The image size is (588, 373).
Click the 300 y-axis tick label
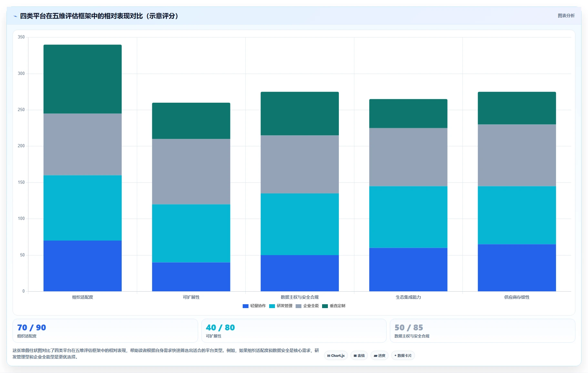[21, 74]
